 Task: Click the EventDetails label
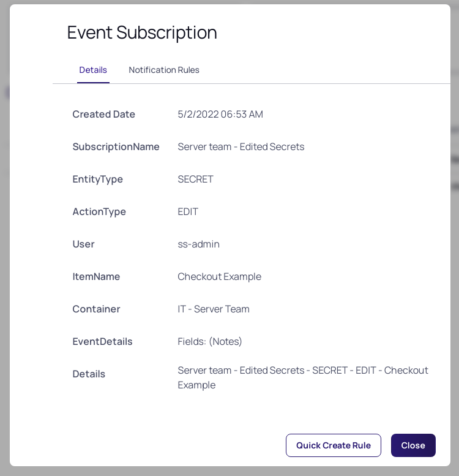102,342
